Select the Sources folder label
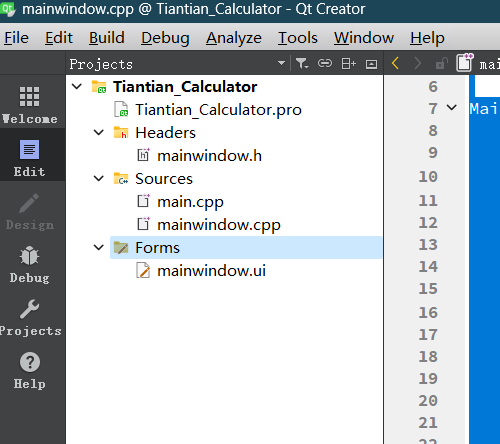The image size is (500, 444). (x=164, y=179)
